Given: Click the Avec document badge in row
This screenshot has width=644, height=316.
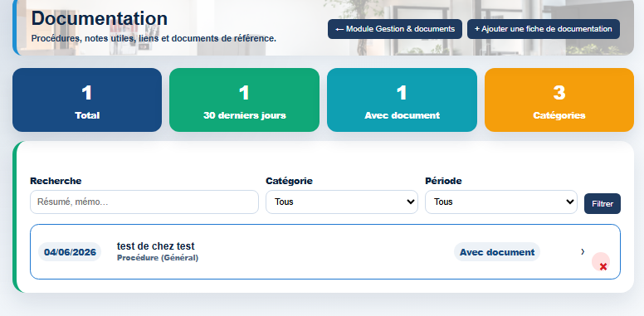Looking at the screenshot, I should [x=497, y=252].
